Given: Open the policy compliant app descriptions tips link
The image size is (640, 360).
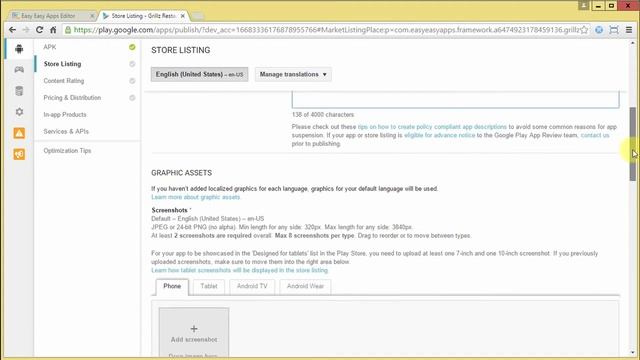Looking at the screenshot, I should (x=432, y=127).
